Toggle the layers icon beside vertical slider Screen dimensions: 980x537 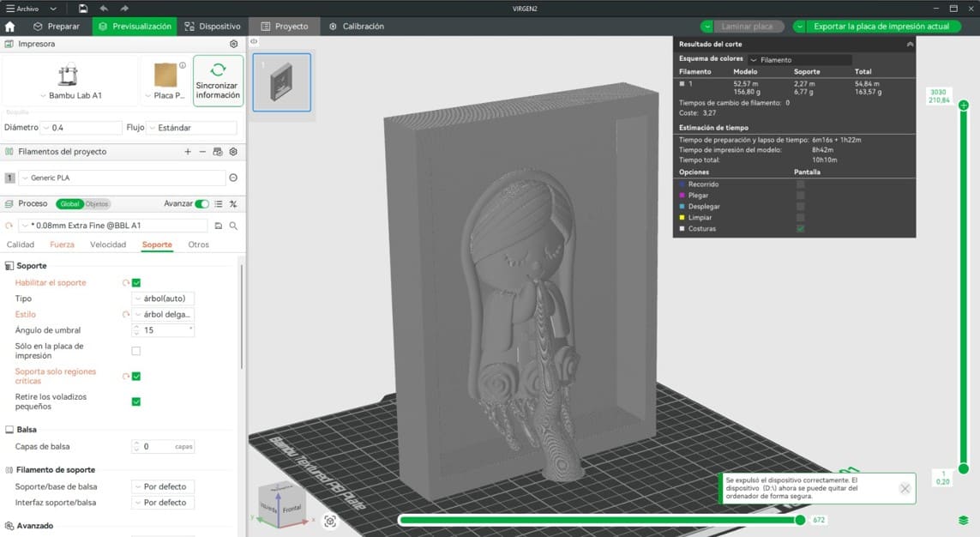pyautogui.click(x=963, y=520)
